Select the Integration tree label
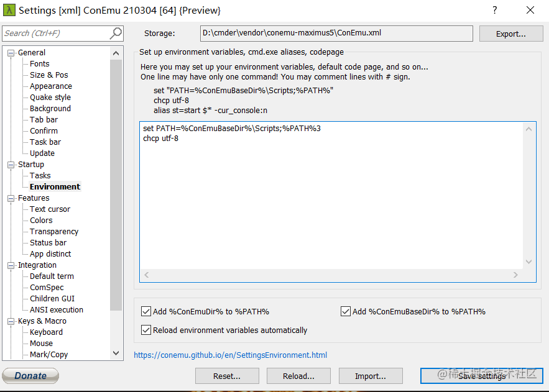The image size is (549, 392). pyautogui.click(x=37, y=265)
